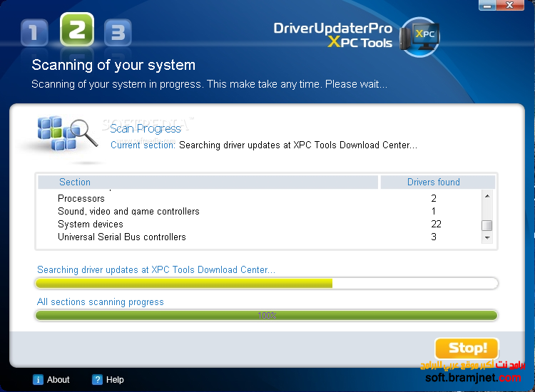Screen dimensions: 535x392
Task: Click the list scrollbar up arrow
Action: (x=487, y=196)
